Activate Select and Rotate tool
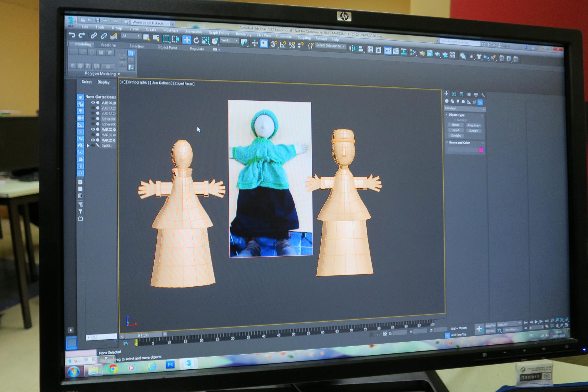 [196, 40]
